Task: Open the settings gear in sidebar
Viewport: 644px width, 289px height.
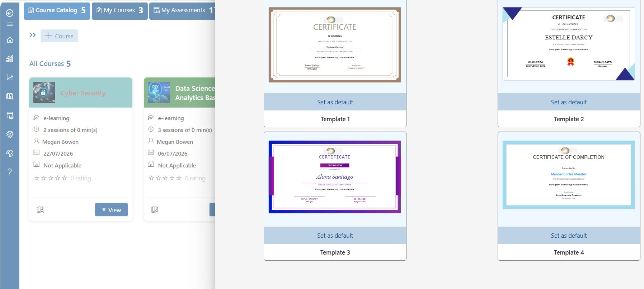Action: click(x=10, y=134)
